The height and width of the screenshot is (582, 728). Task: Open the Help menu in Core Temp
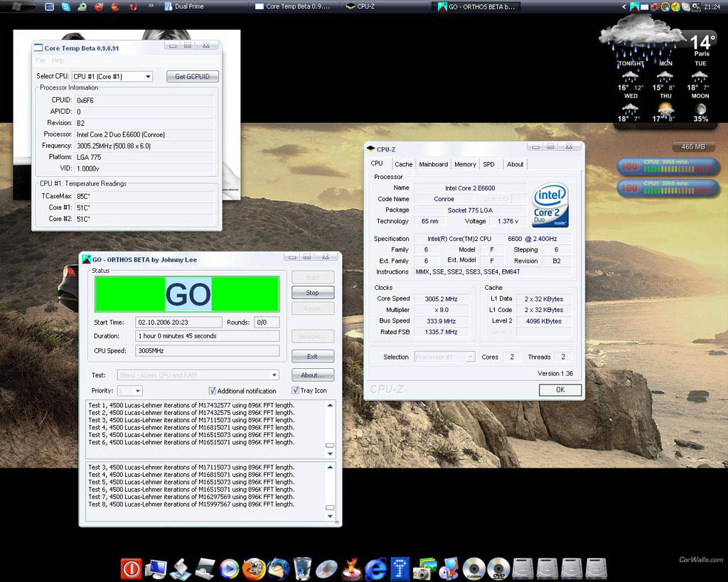tap(58, 60)
